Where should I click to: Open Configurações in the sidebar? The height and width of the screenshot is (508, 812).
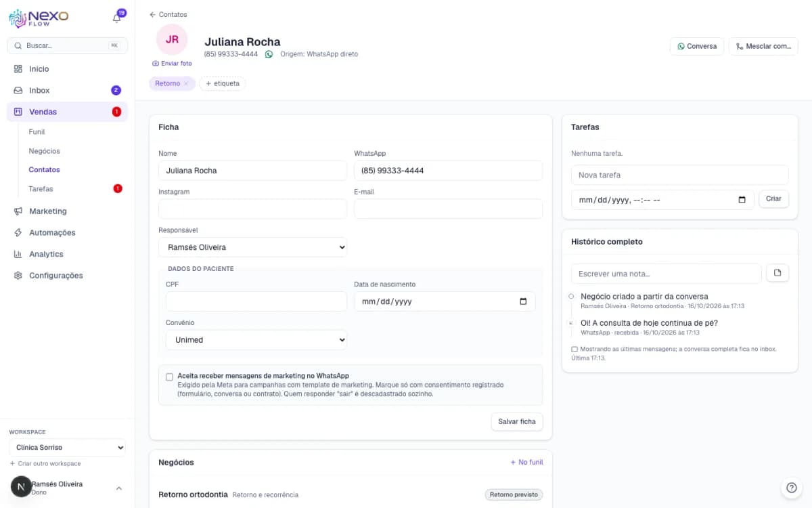pyautogui.click(x=67, y=276)
